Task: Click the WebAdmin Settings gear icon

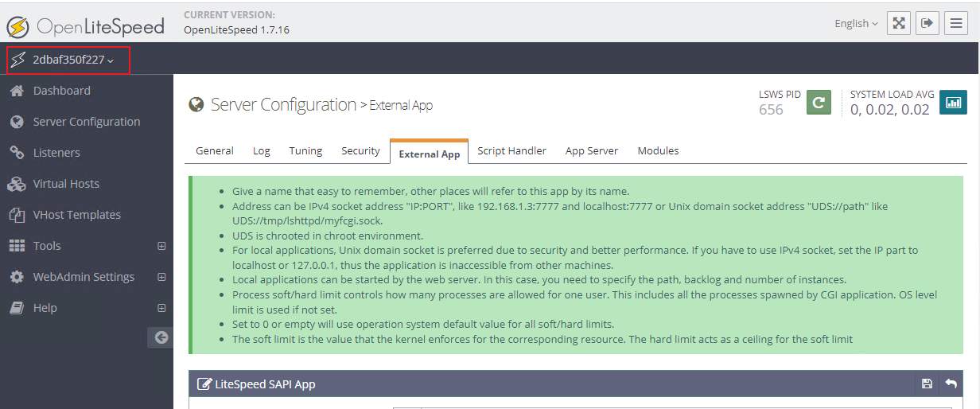Action: (17, 277)
